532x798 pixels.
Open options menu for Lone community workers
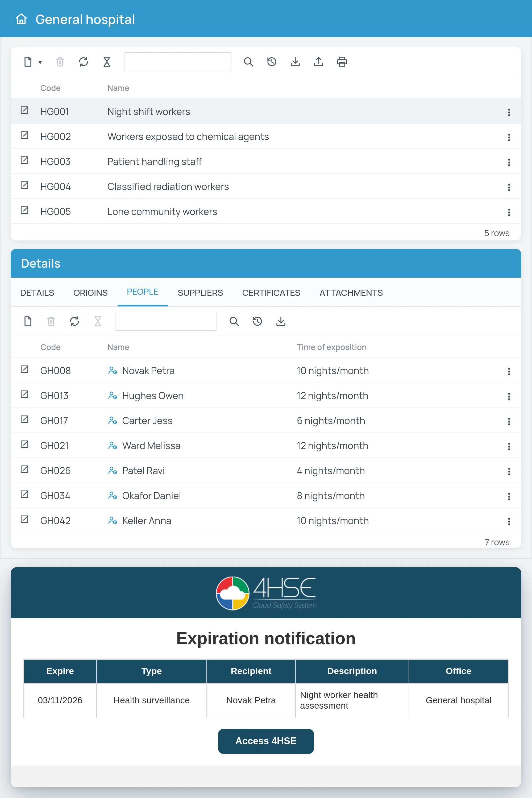[x=509, y=212]
